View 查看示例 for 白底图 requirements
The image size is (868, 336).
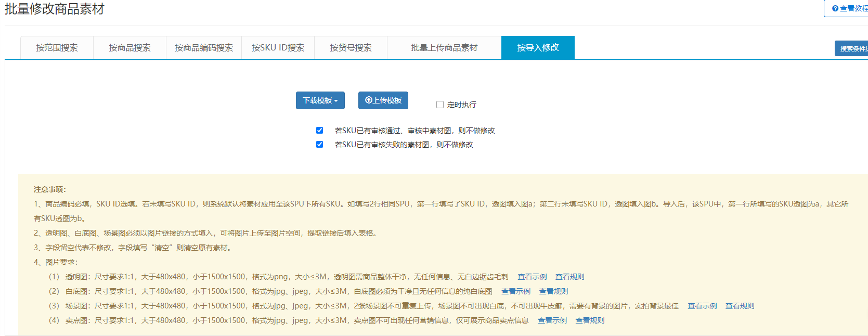(x=516, y=291)
